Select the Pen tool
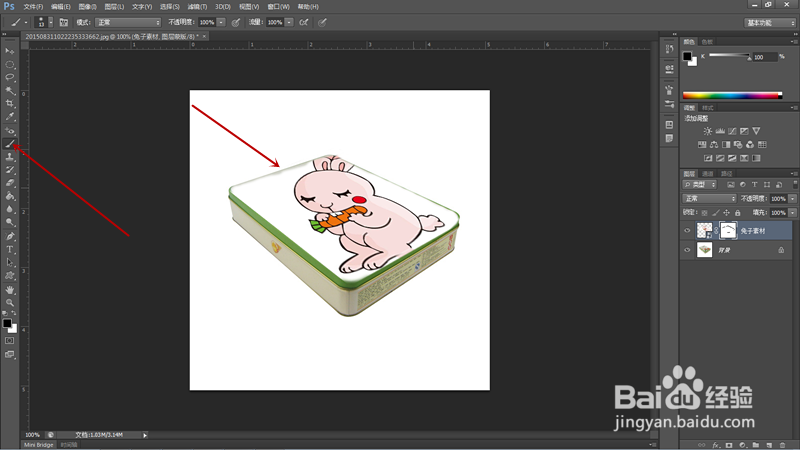The image size is (800, 450). [10, 236]
